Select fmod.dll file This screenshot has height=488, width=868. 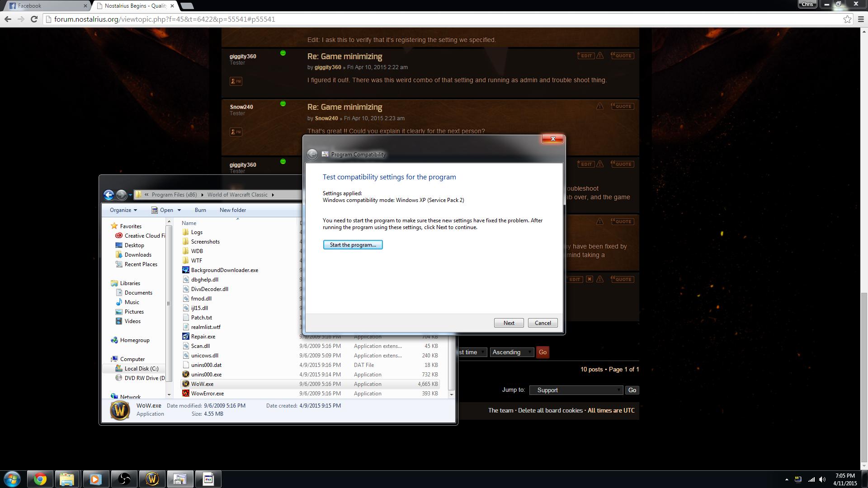coord(201,299)
